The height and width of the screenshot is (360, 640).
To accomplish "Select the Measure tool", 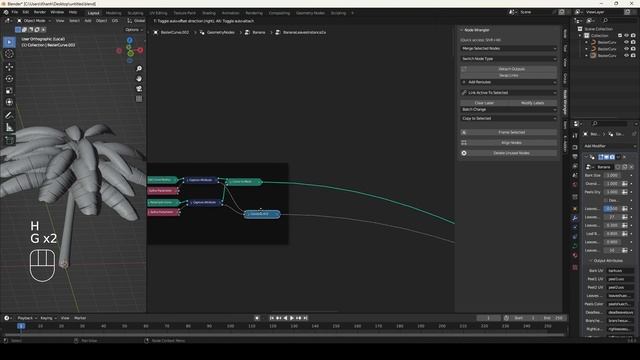I will pyautogui.click(x=9, y=127).
